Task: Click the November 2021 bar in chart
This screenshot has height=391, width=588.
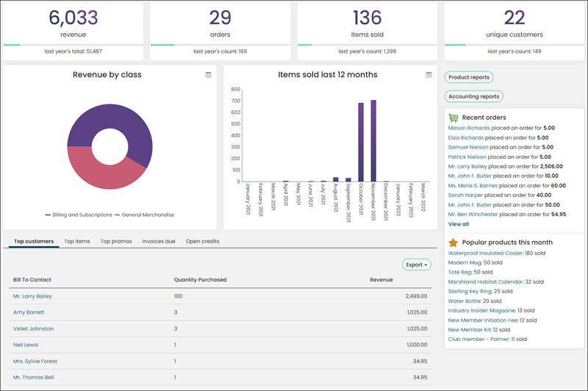Action: coord(373,140)
